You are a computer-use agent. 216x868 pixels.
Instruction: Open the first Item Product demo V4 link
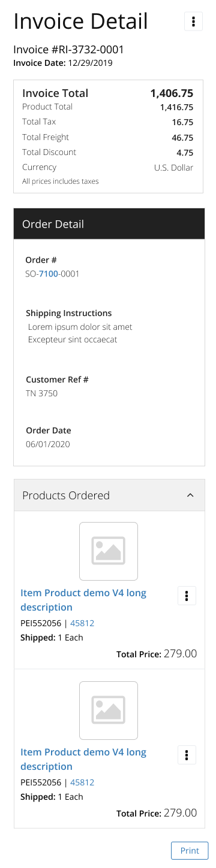[x=83, y=600]
